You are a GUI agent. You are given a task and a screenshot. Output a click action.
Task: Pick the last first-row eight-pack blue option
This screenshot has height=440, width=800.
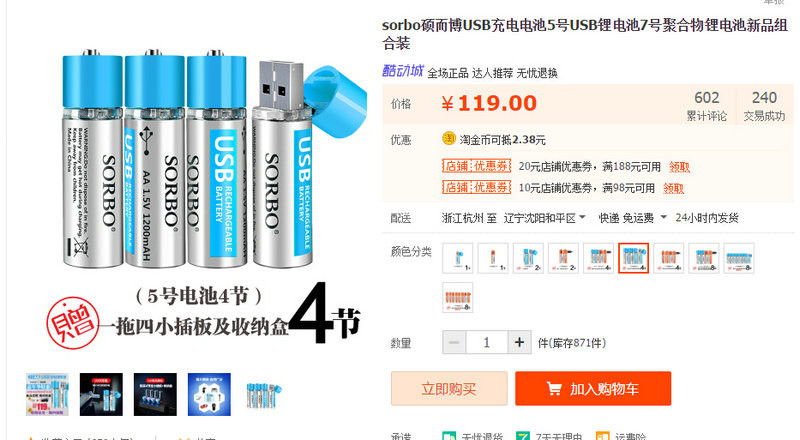[739, 258]
